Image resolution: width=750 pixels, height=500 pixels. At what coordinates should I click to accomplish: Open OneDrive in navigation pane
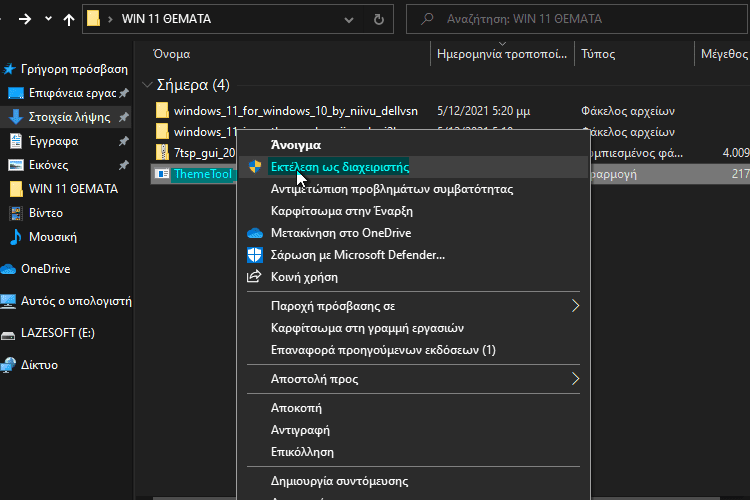tap(45, 269)
